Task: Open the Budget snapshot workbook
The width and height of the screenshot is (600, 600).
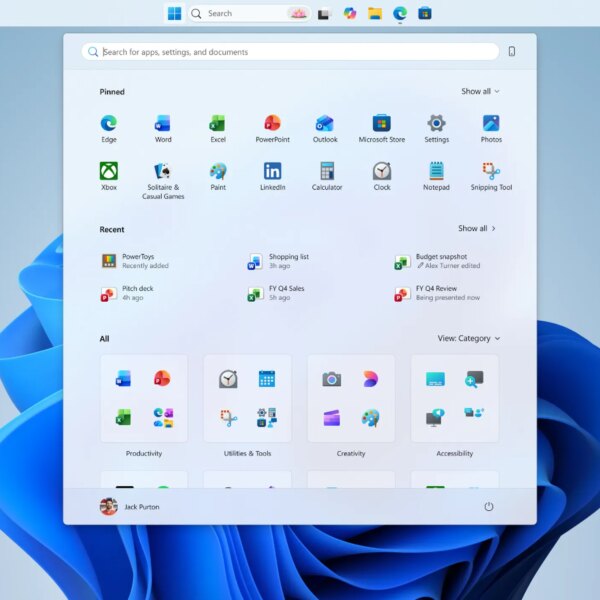Action: (x=438, y=261)
